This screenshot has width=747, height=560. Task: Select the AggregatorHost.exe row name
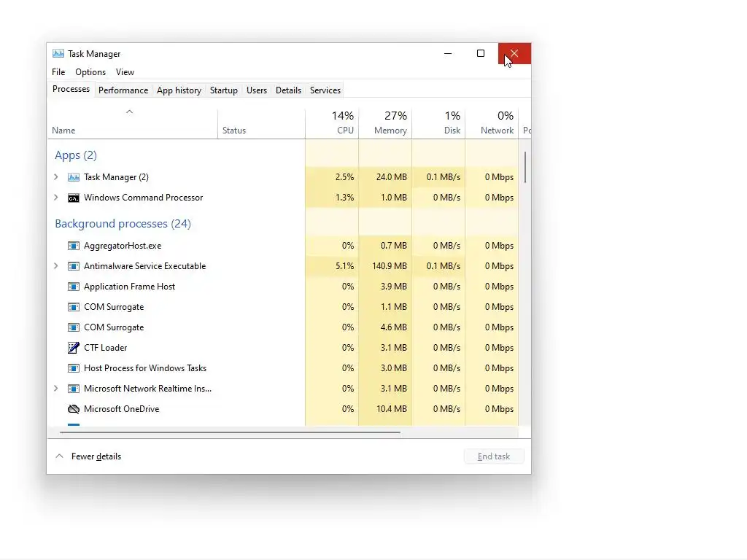coord(123,246)
